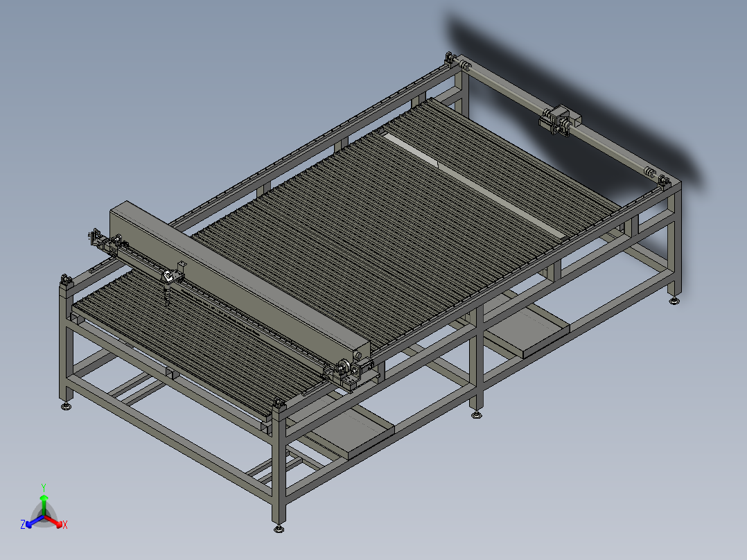Select the bearing block at the right corner post
The height and width of the screenshot is (560, 747).
tap(663, 182)
